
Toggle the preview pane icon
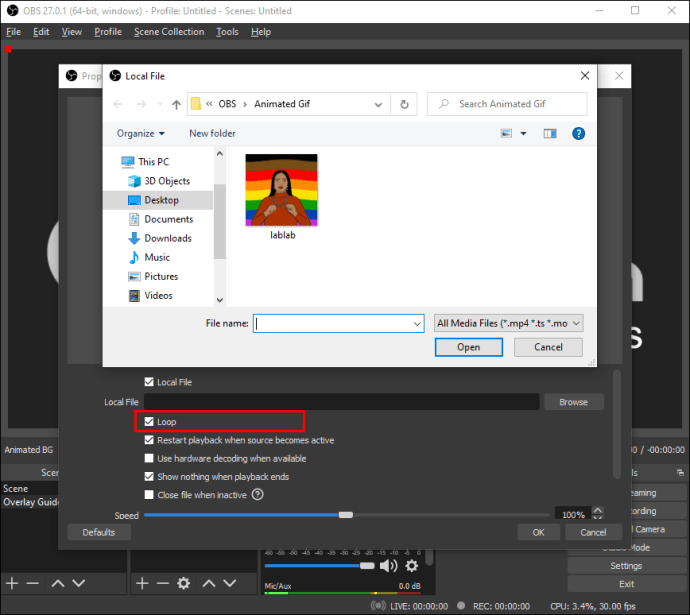[549, 133]
